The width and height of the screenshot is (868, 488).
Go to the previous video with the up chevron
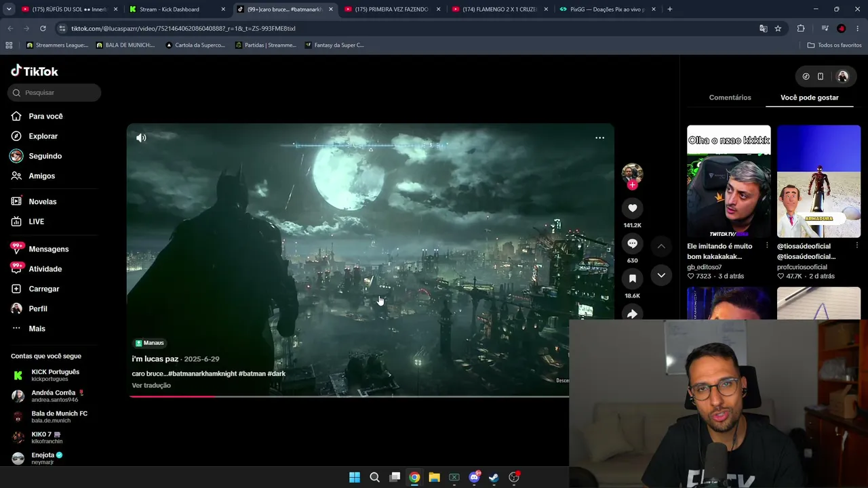[661, 246]
